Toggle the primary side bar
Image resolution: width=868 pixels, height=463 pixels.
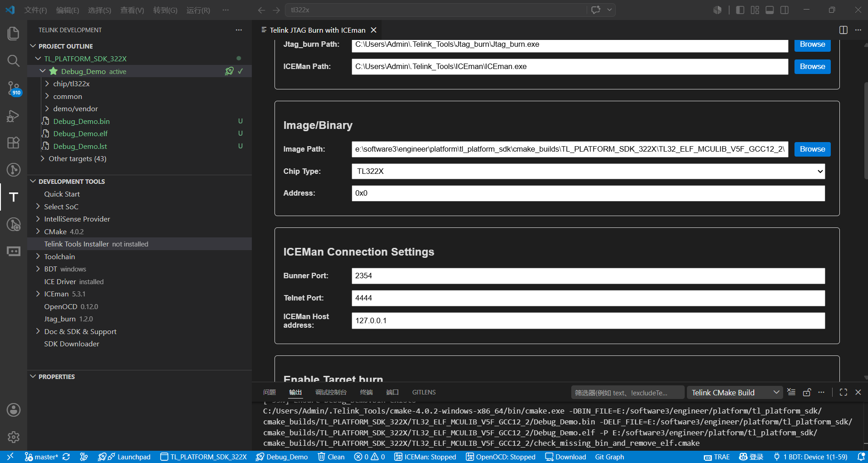tap(740, 10)
